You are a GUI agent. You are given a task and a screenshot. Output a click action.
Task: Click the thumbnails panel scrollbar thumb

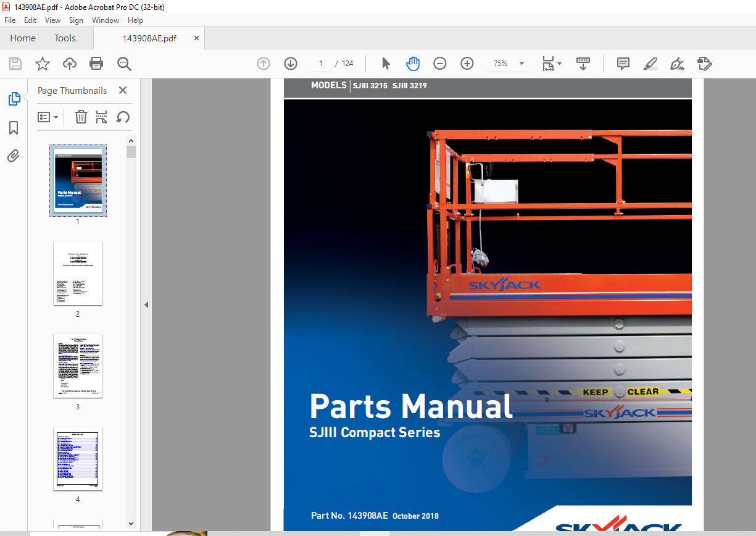coord(131,152)
